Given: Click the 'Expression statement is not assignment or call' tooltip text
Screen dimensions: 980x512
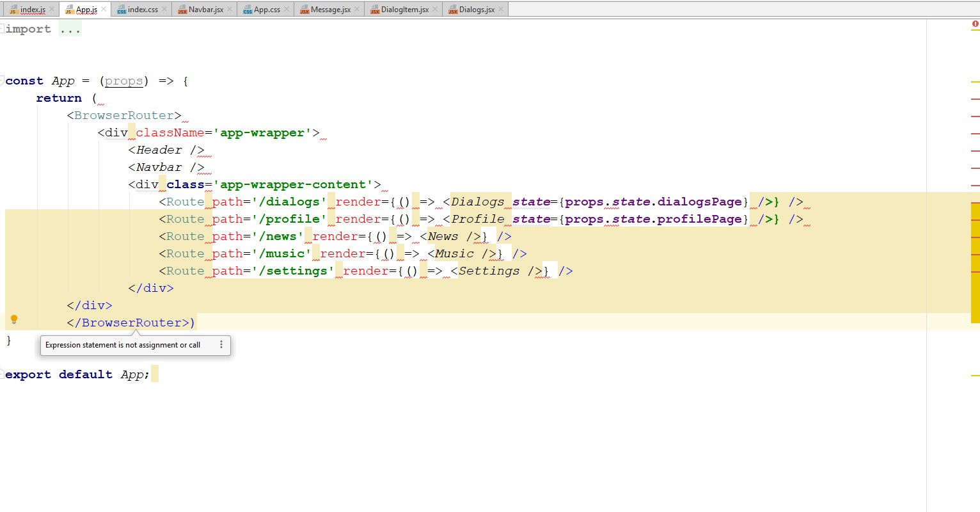Looking at the screenshot, I should coord(123,345).
